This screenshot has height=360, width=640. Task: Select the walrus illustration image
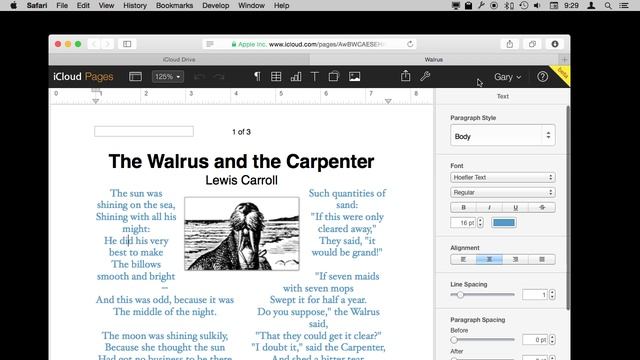242,233
